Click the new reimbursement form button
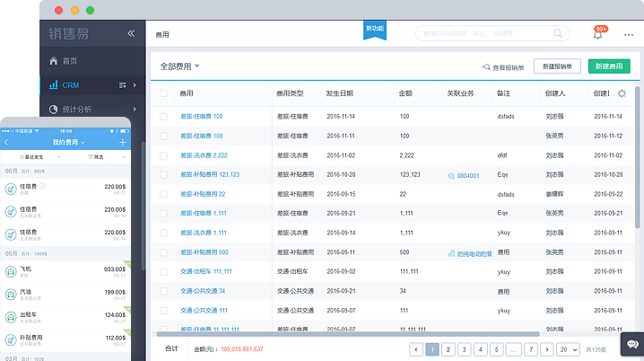The width and height of the screenshot is (644, 361). (x=557, y=66)
